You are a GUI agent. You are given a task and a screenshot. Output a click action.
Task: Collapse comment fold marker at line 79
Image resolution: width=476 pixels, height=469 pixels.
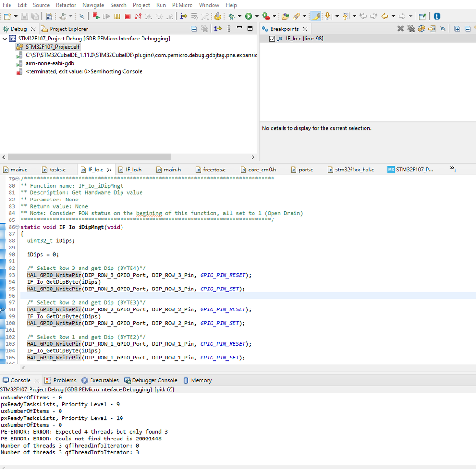[17, 179]
